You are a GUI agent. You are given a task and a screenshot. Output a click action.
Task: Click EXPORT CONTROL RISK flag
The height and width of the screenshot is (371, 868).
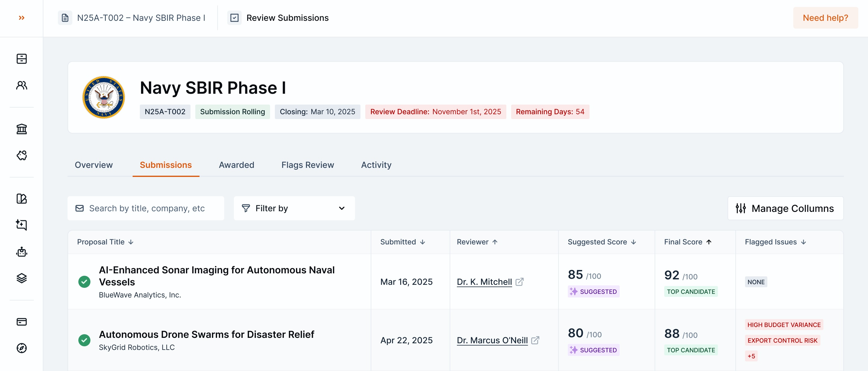(x=782, y=340)
